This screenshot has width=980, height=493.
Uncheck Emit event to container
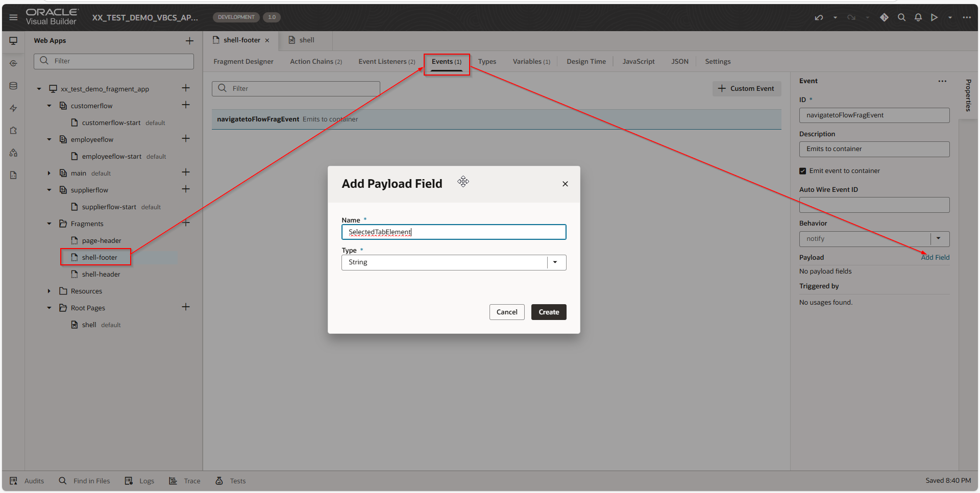pyautogui.click(x=802, y=171)
